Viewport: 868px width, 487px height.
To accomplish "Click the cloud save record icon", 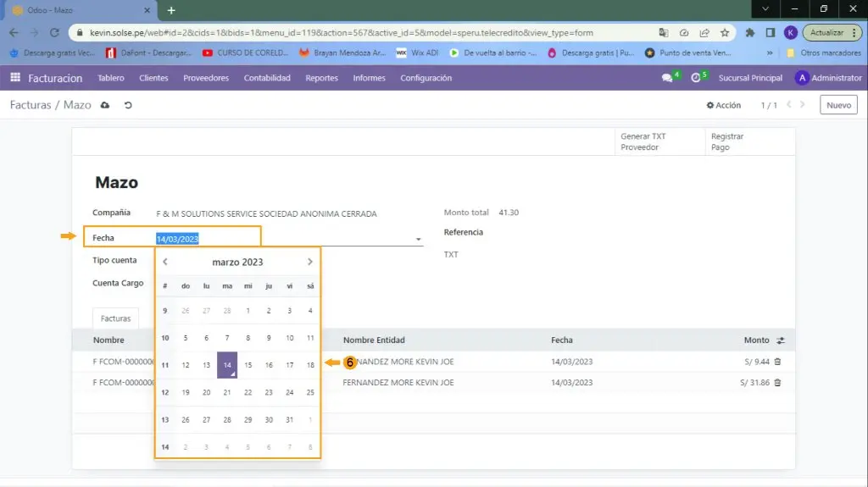I will click(105, 105).
